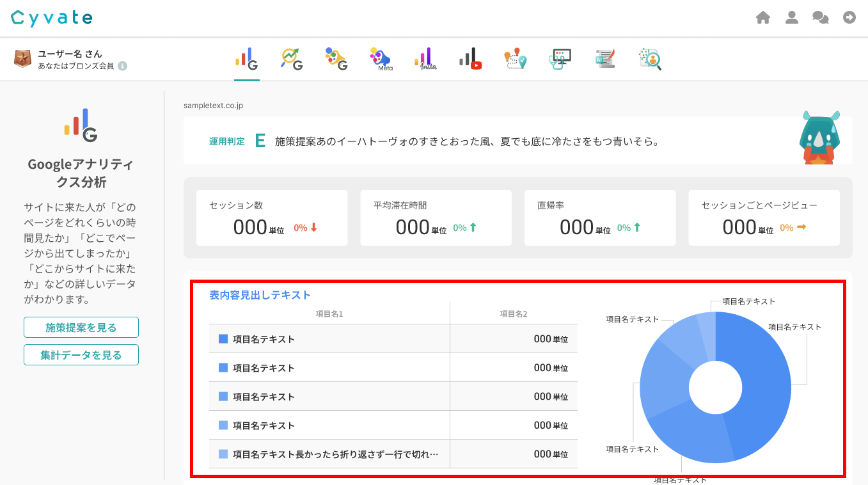Viewport: 868px width, 485px height.
Task: Open the Meta ads megaphone icon
Action: (381, 59)
